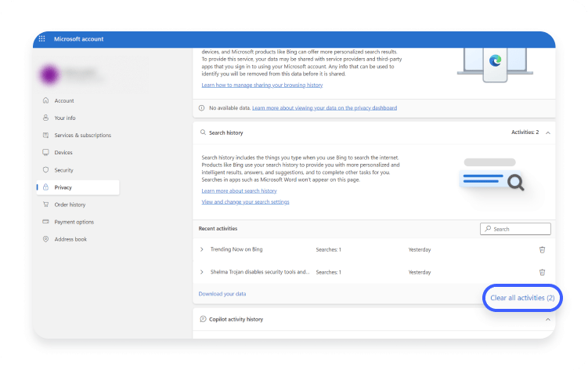Click the info icon beside No available data

click(201, 108)
